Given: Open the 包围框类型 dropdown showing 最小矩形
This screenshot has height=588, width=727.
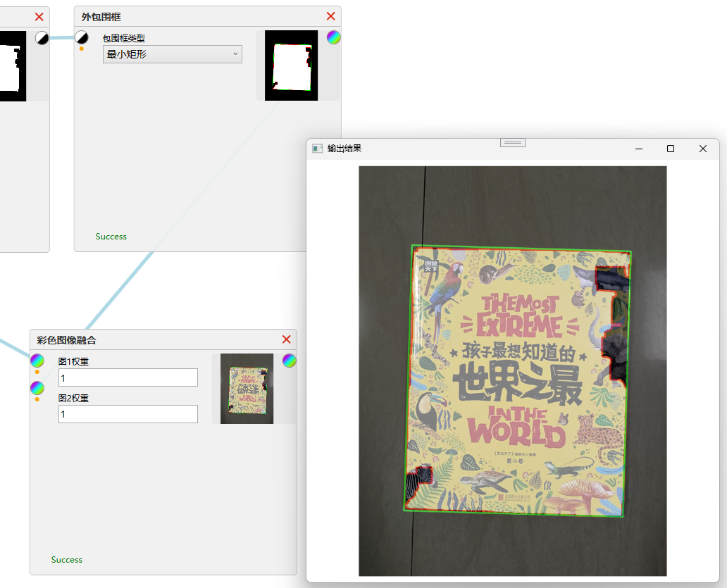Looking at the screenshot, I should point(173,54).
